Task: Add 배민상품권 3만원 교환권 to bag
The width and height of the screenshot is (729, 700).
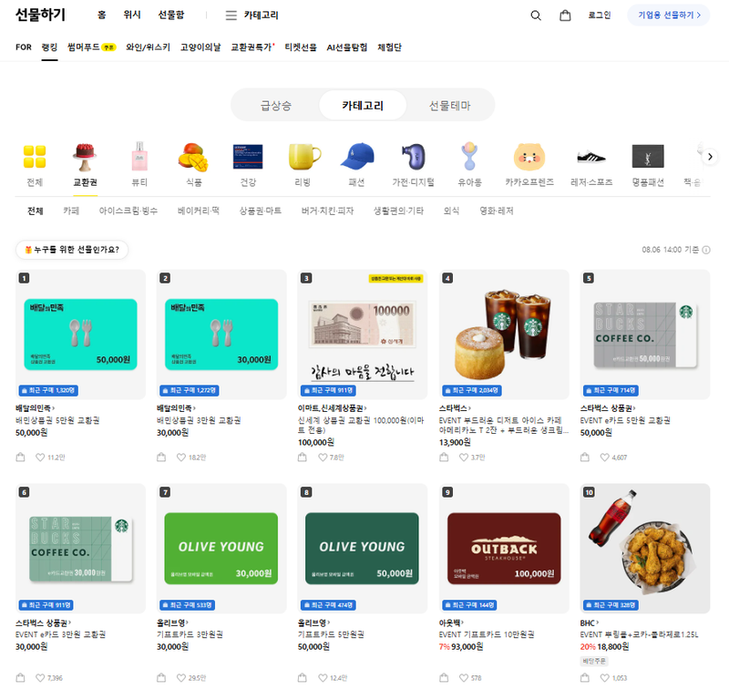Action: (x=161, y=458)
